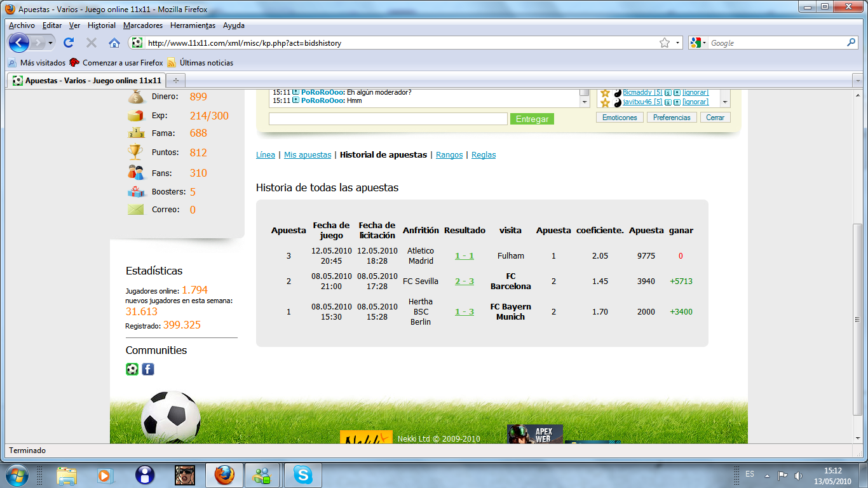
Task: Open the Facebook community icon
Action: coord(148,369)
